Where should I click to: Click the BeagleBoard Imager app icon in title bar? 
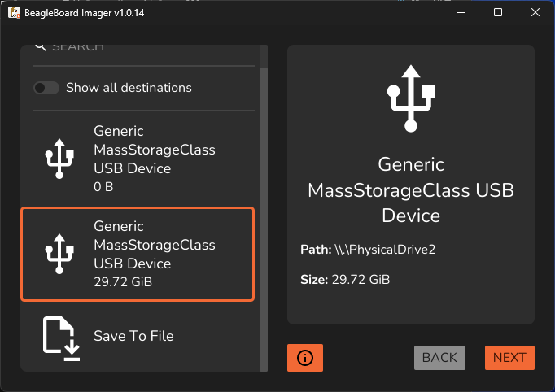click(x=14, y=13)
